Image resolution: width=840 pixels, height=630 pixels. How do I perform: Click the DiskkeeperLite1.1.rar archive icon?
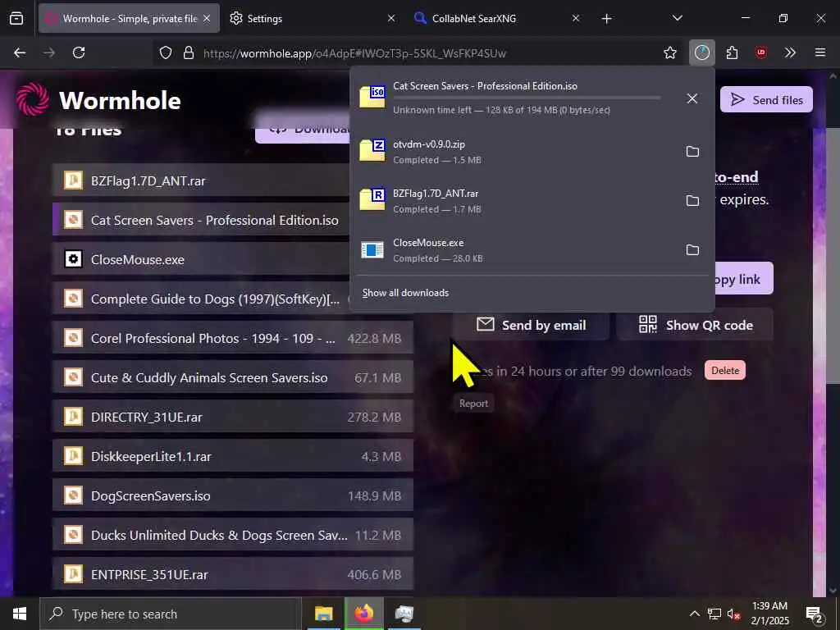point(73,456)
